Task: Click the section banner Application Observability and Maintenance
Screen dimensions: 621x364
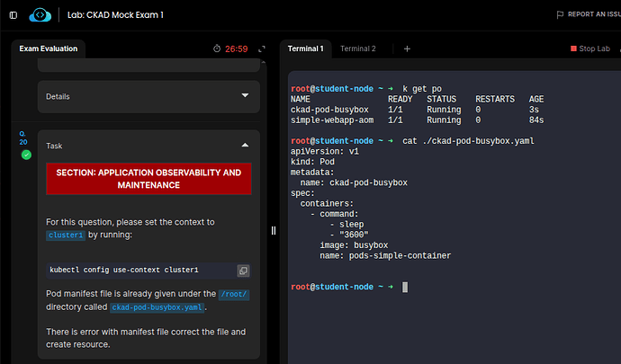Action: [x=148, y=179]
